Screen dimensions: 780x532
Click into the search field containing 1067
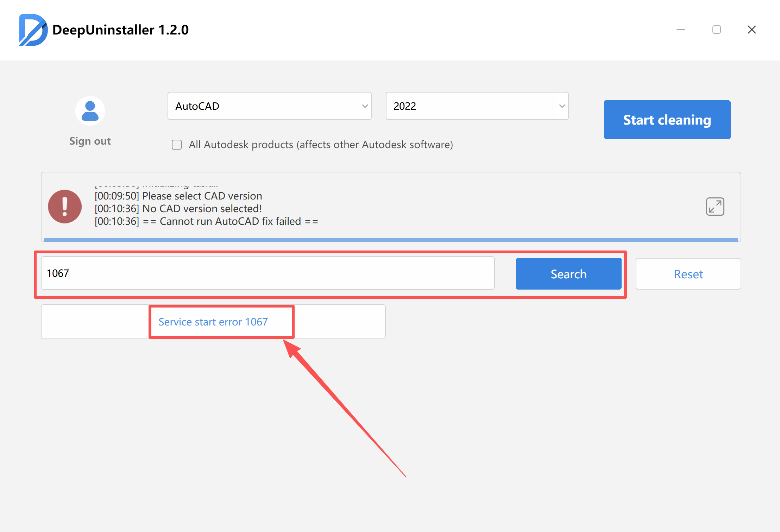[268, 273]
